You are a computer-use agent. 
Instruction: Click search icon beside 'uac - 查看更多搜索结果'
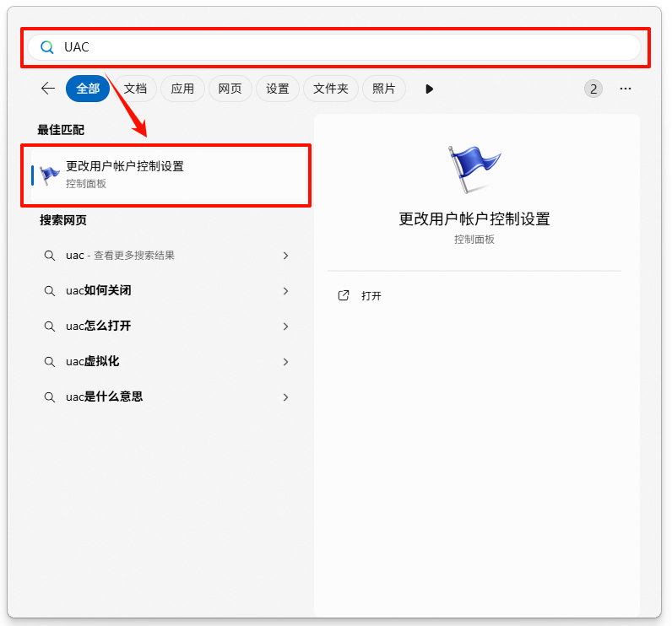[x=50, y=256]
